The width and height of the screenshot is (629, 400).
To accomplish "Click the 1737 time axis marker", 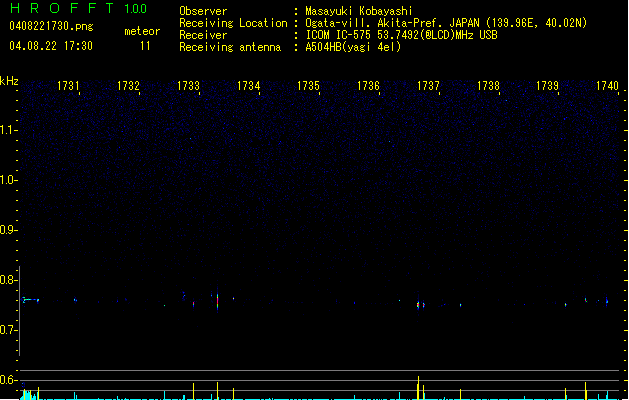I will click(428, 86).
